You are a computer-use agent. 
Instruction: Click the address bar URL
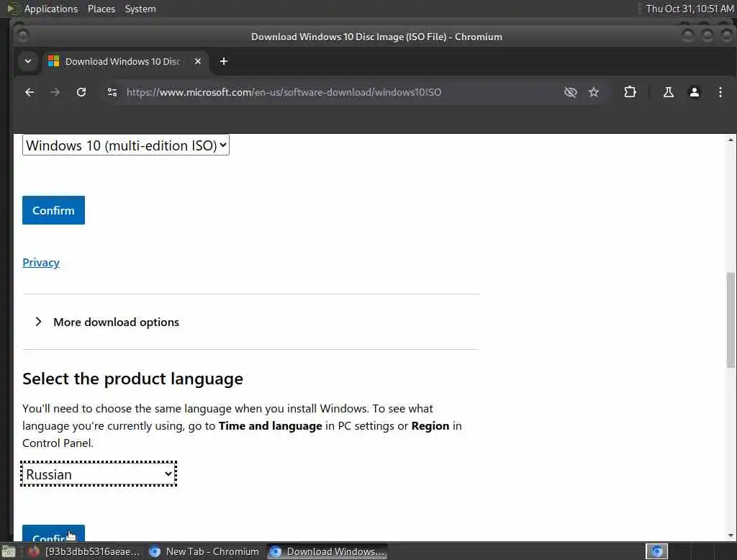pos(284,92)
